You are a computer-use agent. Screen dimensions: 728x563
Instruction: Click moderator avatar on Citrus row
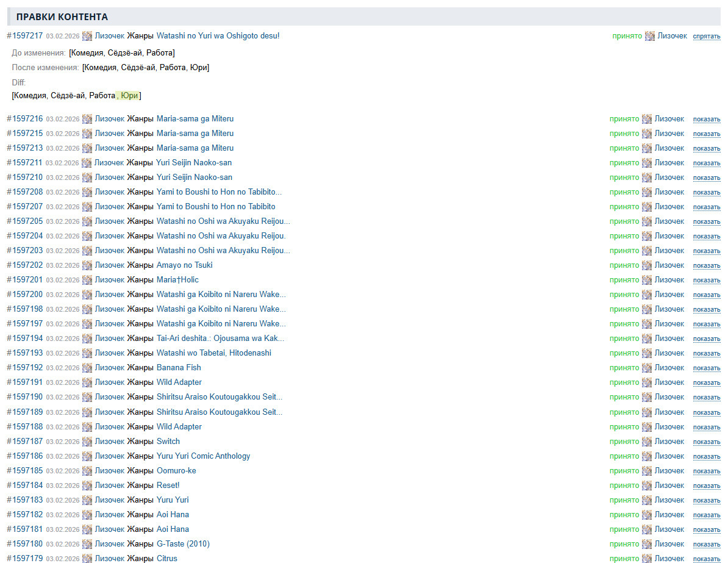[647, 559]
